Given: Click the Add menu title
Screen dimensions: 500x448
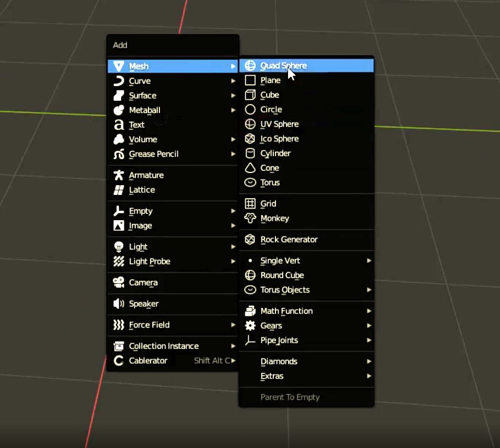Looking at the screenshot, I should pos(120,45).
